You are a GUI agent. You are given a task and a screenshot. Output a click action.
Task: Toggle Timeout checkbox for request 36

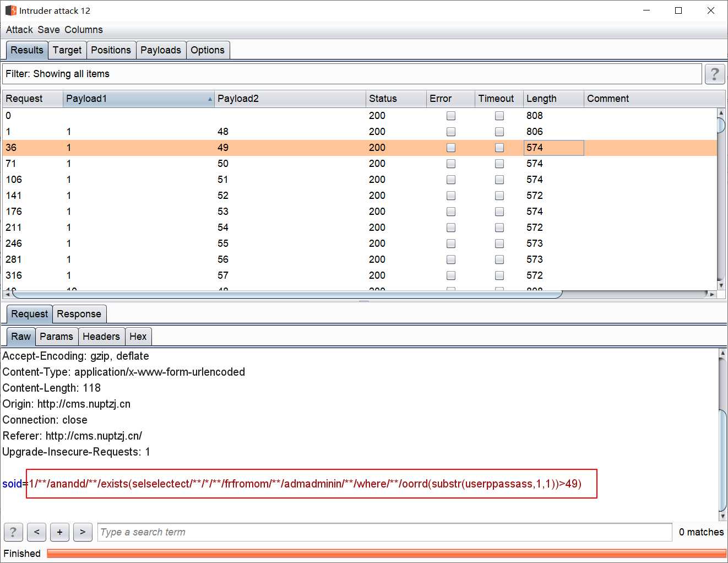499,148
